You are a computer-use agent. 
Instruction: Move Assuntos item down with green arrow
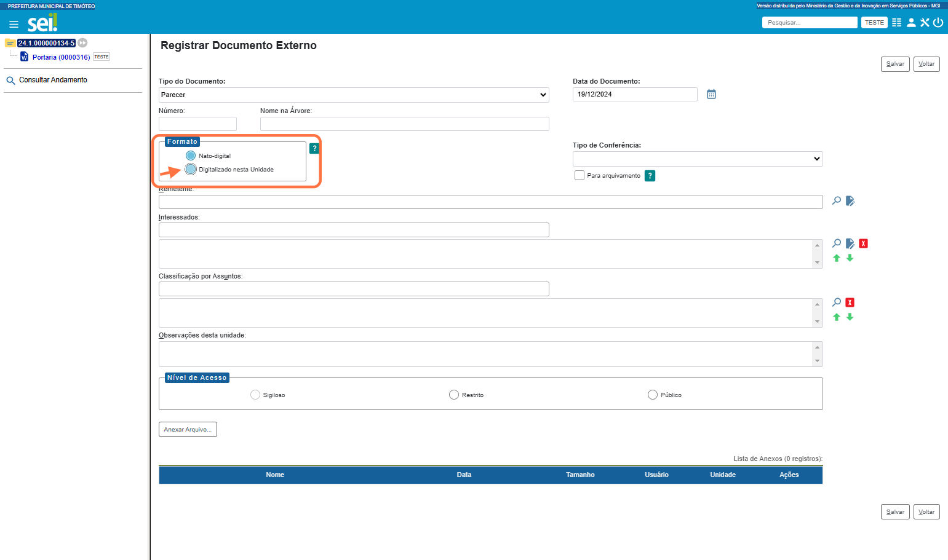(850, 317)
